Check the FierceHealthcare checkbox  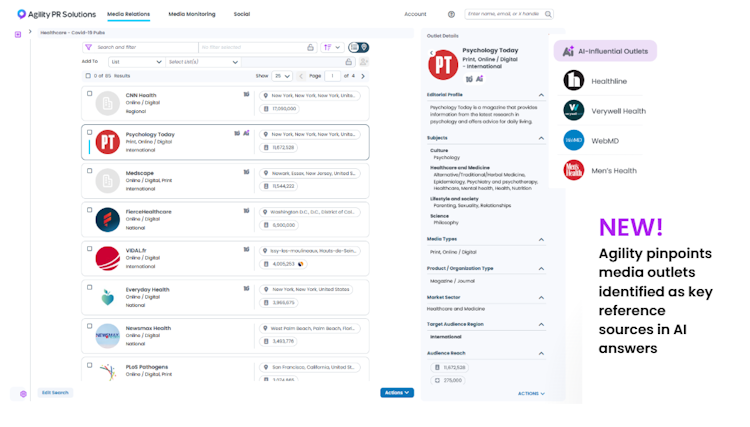click(x=89, y=210)
